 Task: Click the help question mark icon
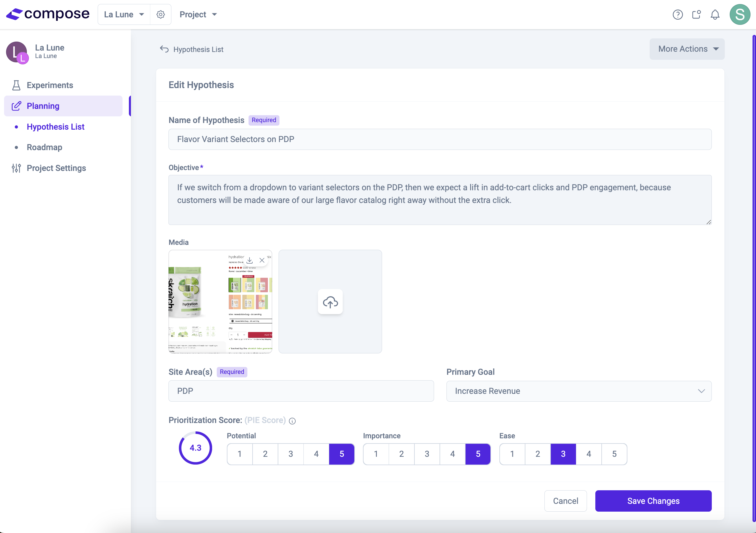677,14
